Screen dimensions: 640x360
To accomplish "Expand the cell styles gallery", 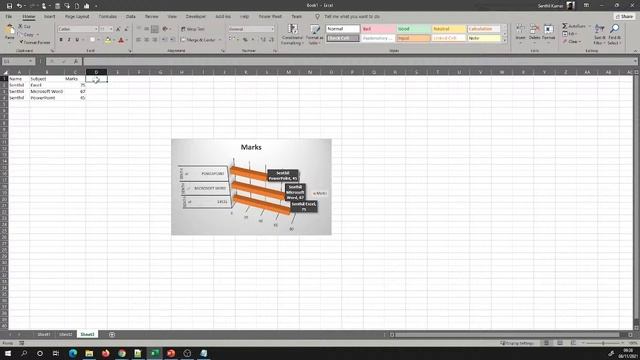I will 504,41.
